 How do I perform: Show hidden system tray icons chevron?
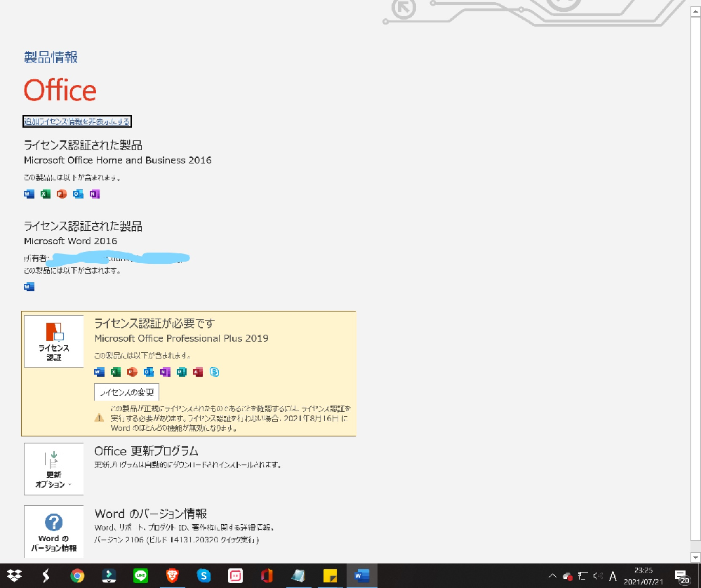[x=552, y=576]
